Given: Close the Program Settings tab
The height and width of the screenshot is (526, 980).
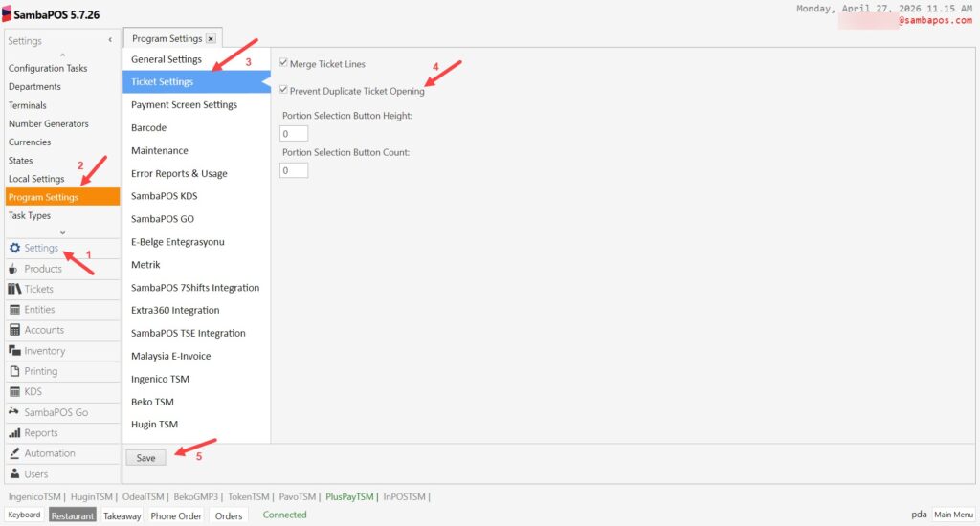Looking at the screenshot, I should point(211,39).
